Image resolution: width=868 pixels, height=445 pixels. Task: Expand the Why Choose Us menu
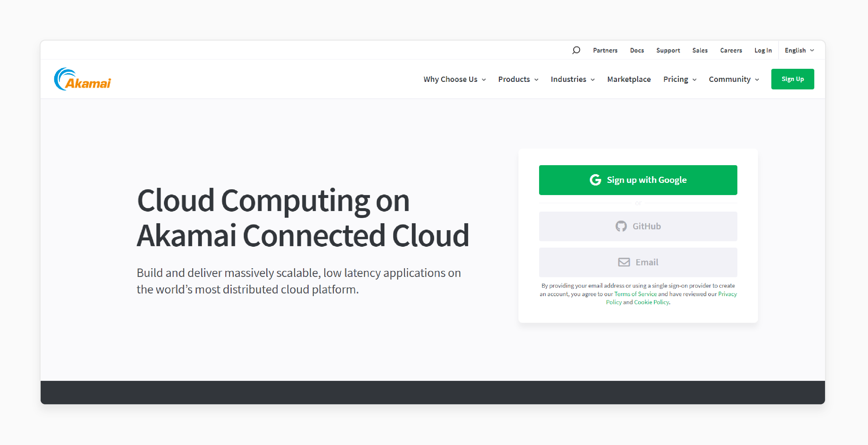tap(454, 79)
